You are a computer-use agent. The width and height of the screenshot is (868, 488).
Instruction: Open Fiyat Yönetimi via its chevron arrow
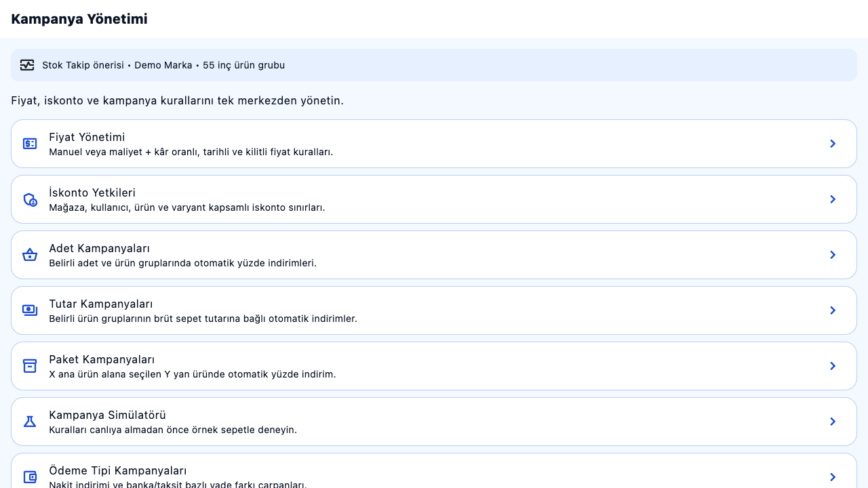coord(833,144)
